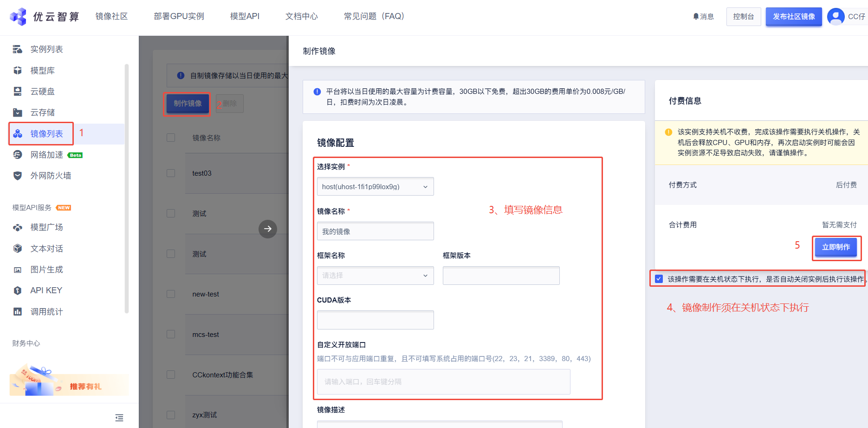
Task: Click the 云硬盘 disk icon
Action: (x=18, y=92)
